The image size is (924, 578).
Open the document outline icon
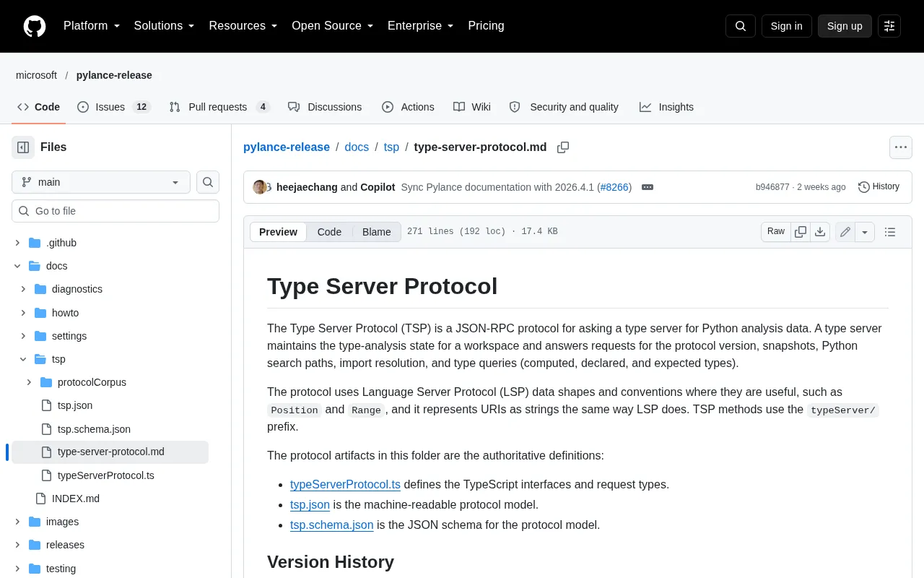[x=890, y=232]
